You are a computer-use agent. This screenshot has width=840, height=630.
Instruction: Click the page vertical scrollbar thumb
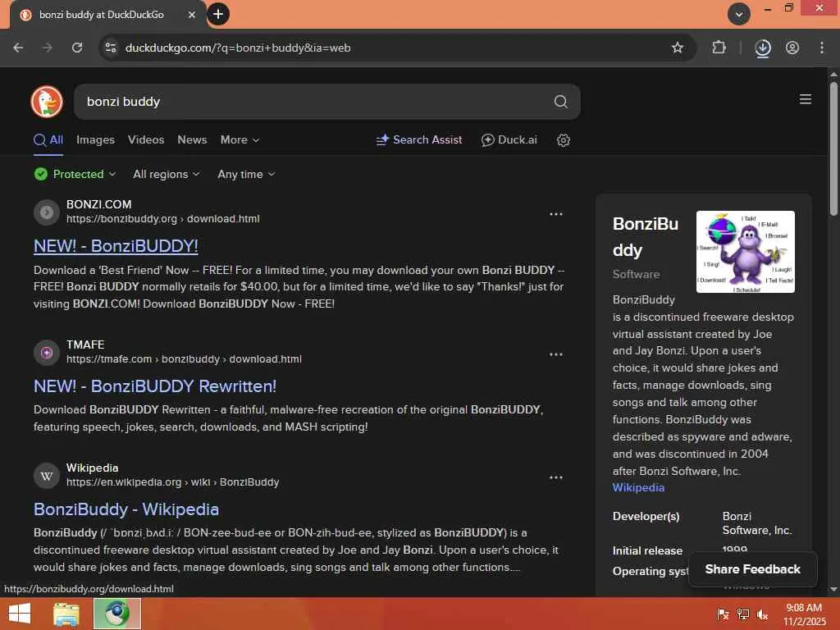[833, 148]
